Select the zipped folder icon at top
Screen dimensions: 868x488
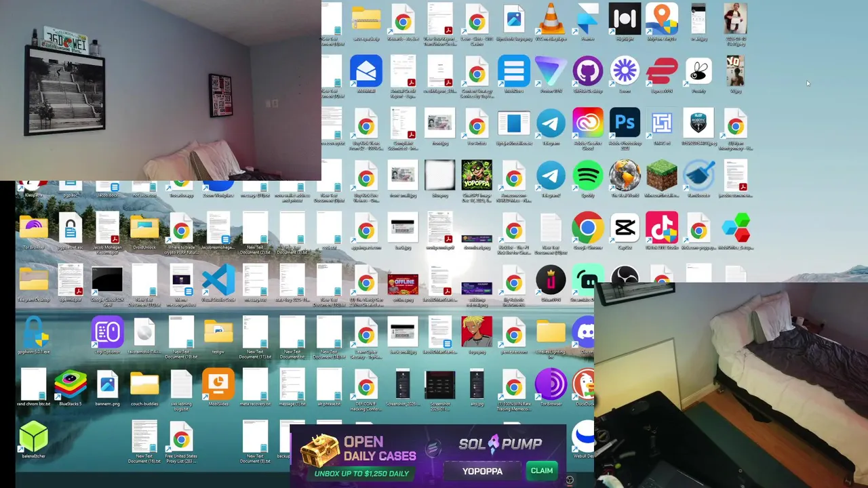click(x=366, y=20)
